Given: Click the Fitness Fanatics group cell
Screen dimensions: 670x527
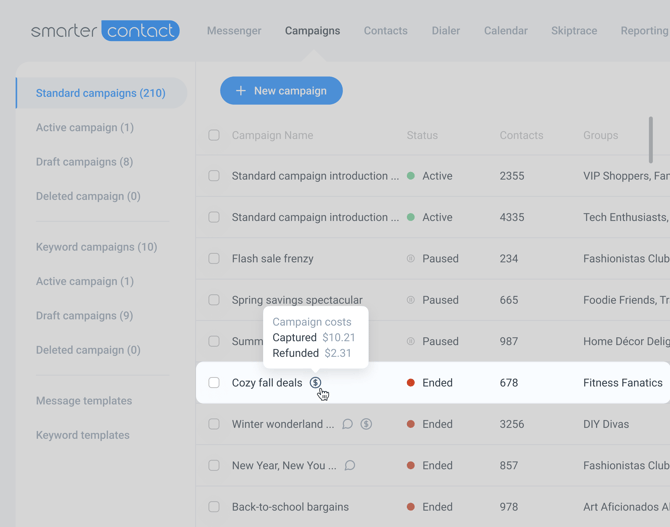Looking at the screenshot, I should pos(623,383).
